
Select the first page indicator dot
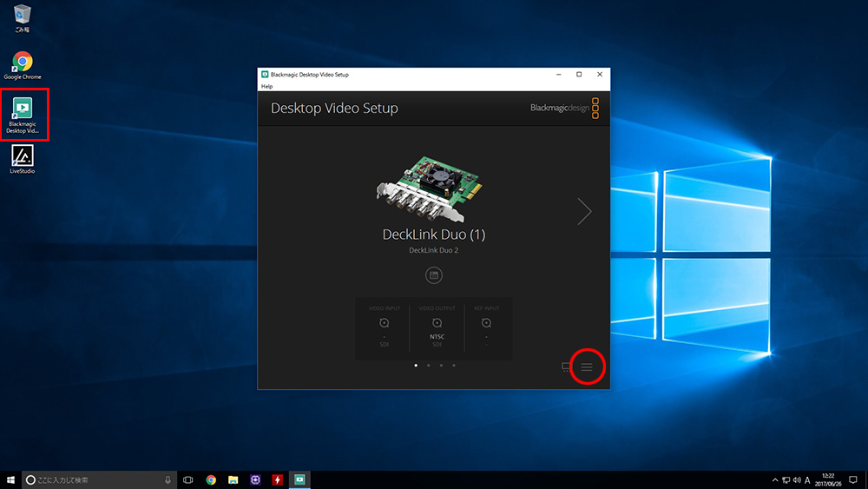click(416, 366)
